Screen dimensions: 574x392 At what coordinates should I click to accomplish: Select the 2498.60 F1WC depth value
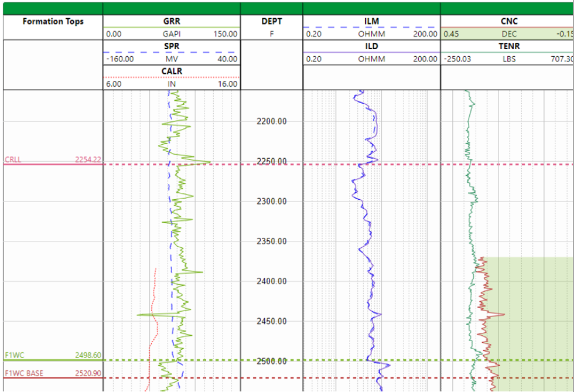88,355
